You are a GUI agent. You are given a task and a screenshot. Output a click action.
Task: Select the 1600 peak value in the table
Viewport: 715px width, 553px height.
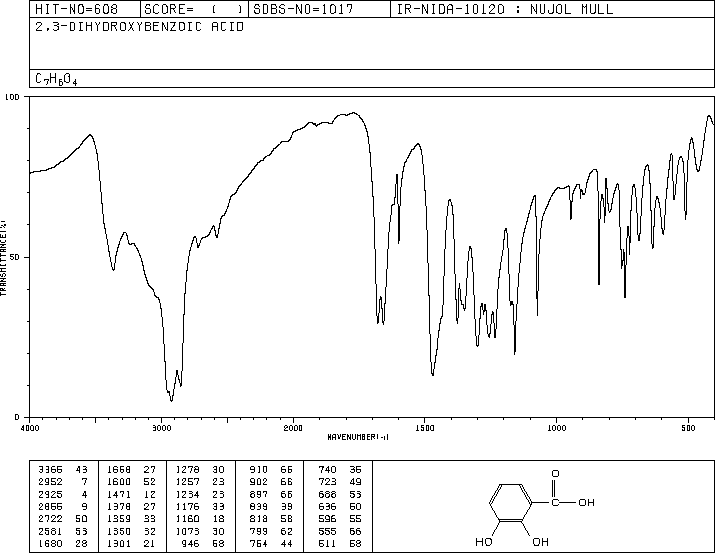[x=119, y=482]
